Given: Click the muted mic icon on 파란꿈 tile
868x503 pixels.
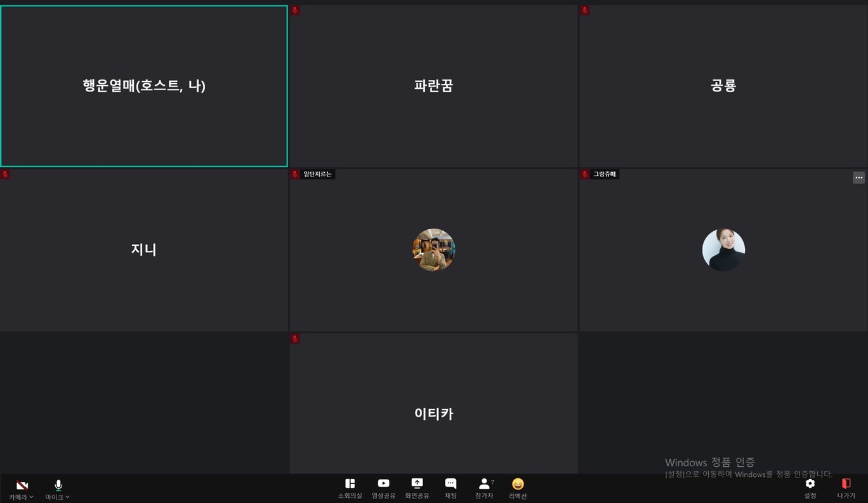Looking at the screenshot, I should coord(295,10).
